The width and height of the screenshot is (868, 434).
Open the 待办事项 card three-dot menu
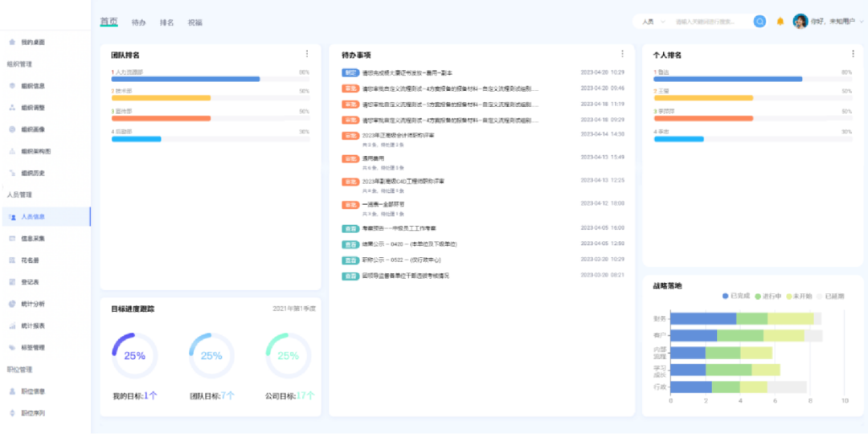tap(621, 54)
